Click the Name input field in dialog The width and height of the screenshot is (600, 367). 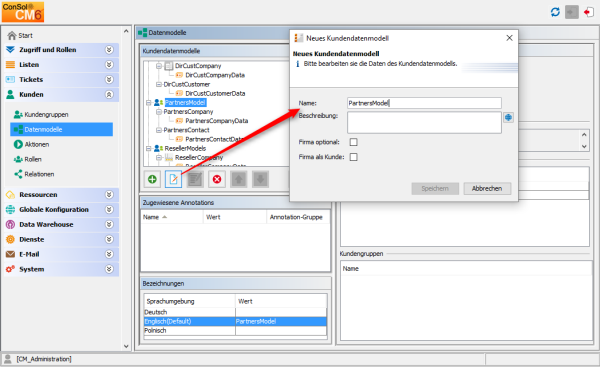click(424, 103)
